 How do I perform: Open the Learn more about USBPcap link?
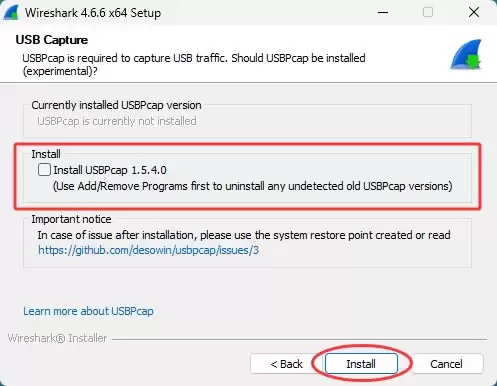coord(88,311)
